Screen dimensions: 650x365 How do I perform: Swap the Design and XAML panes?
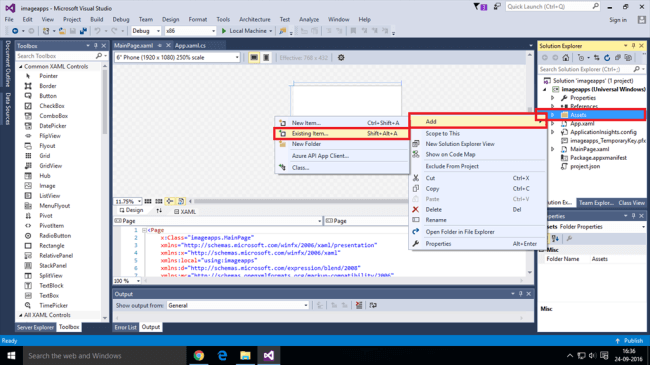pos(159,211)
